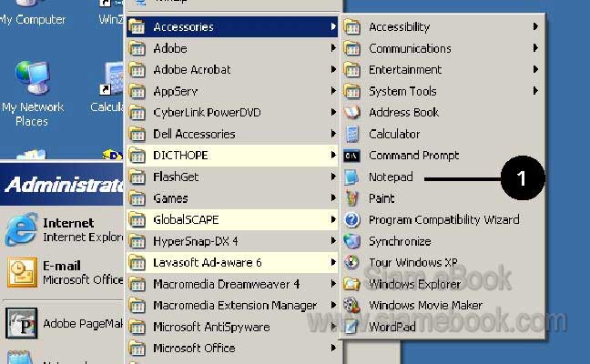590x364 pixels.
Task: Click the Games folder icon
Action: coord(137,198)
